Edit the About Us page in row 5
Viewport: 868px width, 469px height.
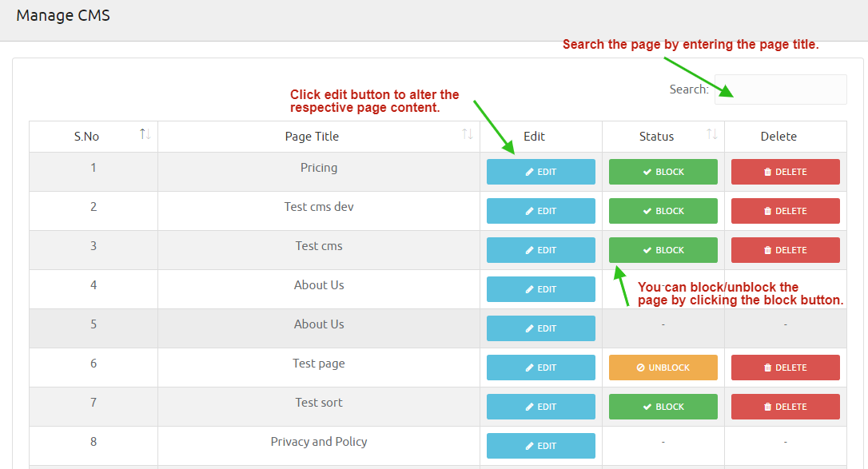point(540,328)
